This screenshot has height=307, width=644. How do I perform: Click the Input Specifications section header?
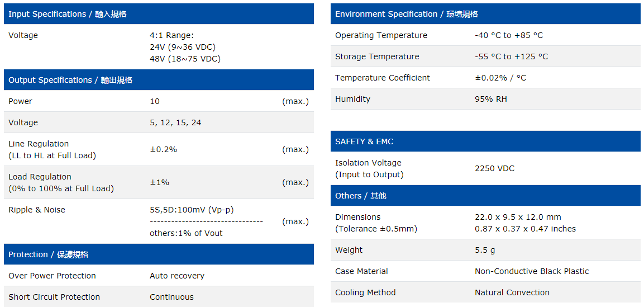68,14
